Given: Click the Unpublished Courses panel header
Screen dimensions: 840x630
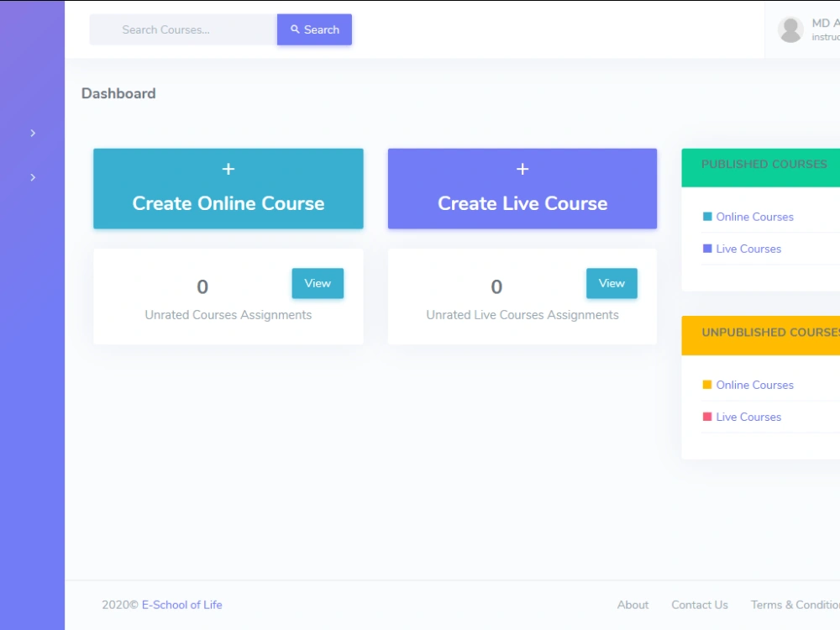Looking at the screenshot, I should 761,335.
